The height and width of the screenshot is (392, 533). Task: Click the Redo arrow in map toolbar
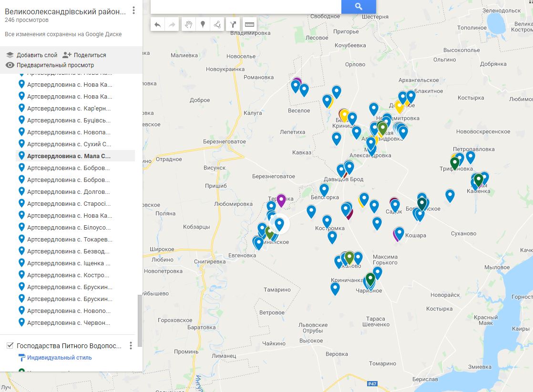(171, 24)
